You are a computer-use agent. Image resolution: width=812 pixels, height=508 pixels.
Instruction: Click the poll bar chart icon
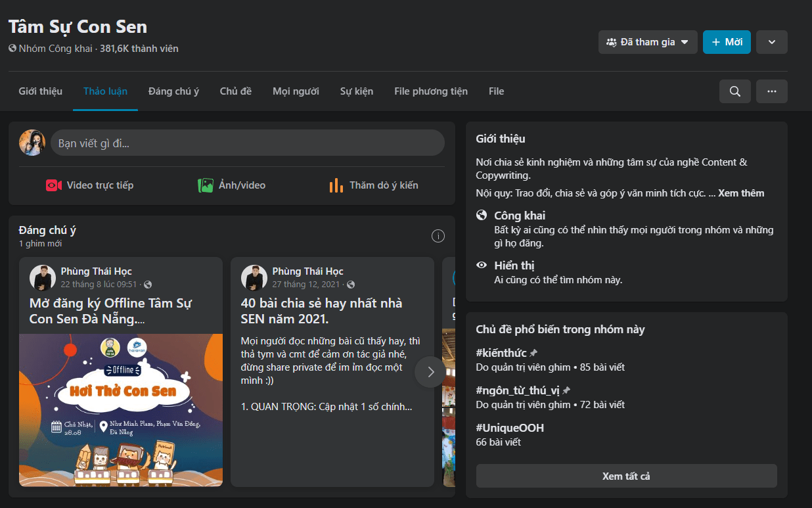(x=336, y=185)
